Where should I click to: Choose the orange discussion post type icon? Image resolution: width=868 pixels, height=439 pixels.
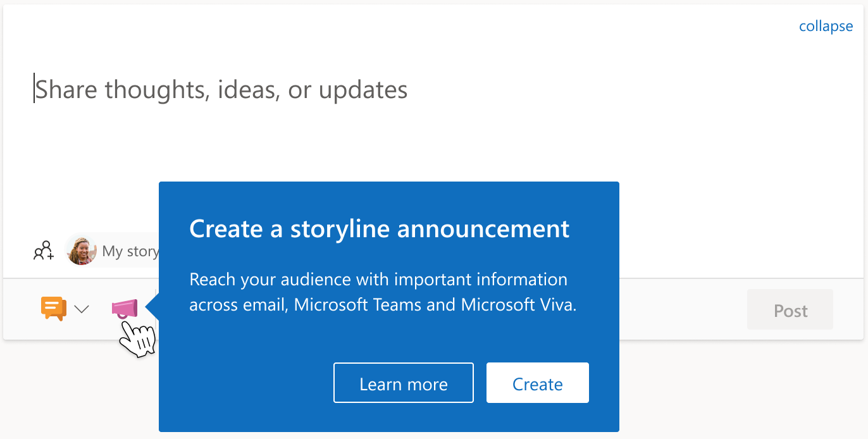(53, 308)
